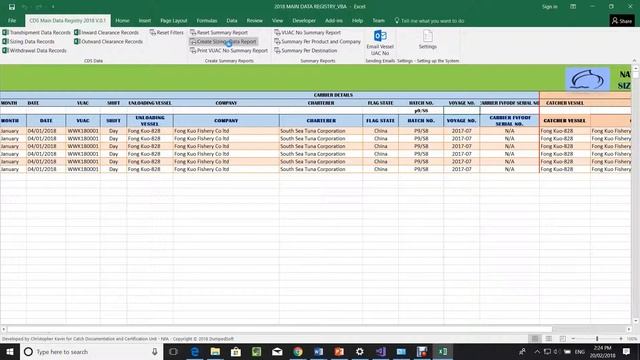640x360 pixels.
Task: Open Chrome from taskbar
Action: 298,351
